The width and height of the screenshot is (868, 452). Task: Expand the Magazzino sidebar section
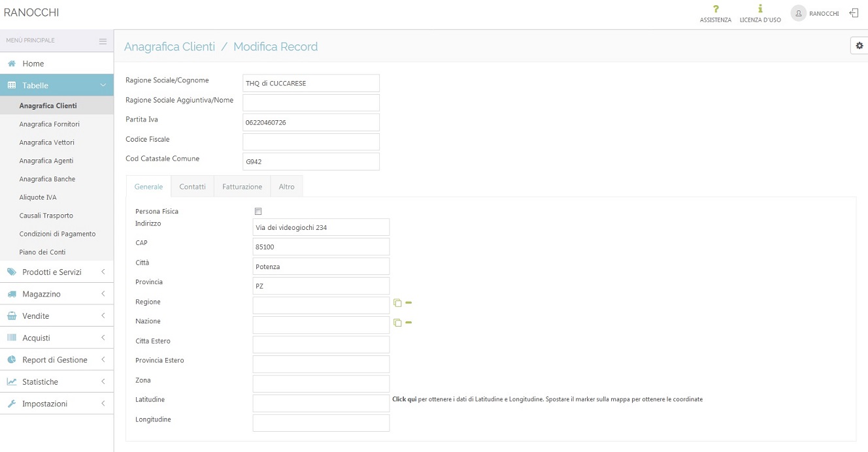[x=56, y=294]
